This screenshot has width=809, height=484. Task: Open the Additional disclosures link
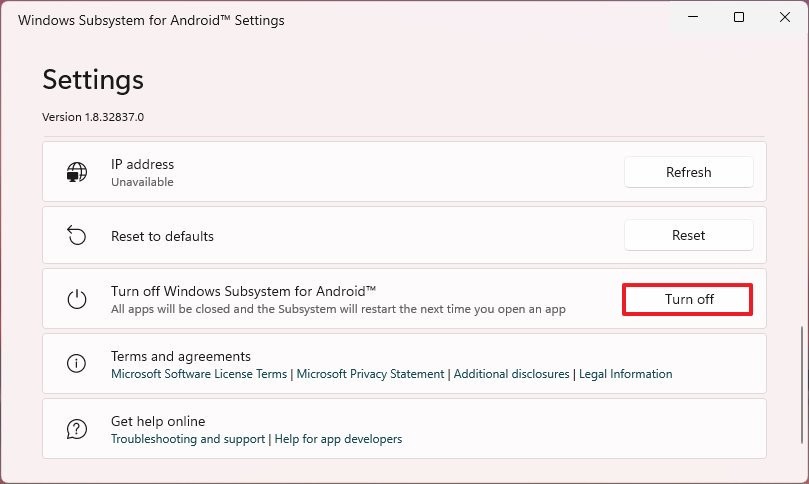pyautogui.click(x=511, y=374)
